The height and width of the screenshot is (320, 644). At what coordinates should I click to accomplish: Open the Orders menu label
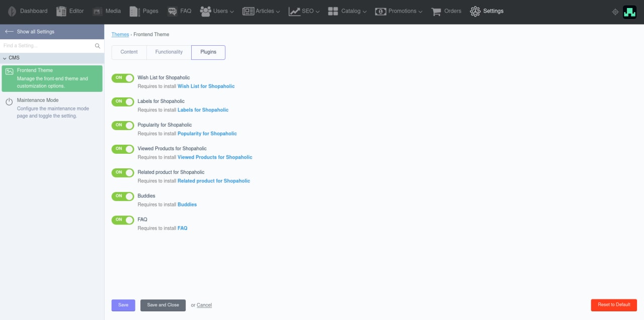[453, 11]
